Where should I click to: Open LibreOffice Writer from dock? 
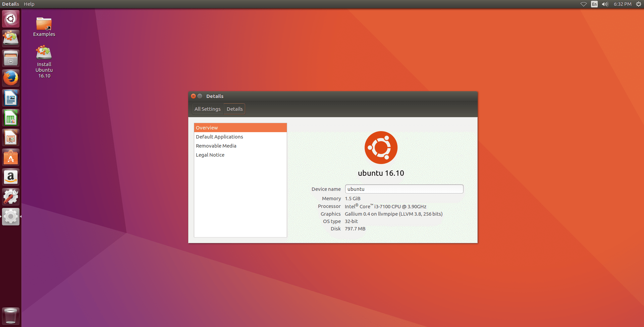click(11, 98)
